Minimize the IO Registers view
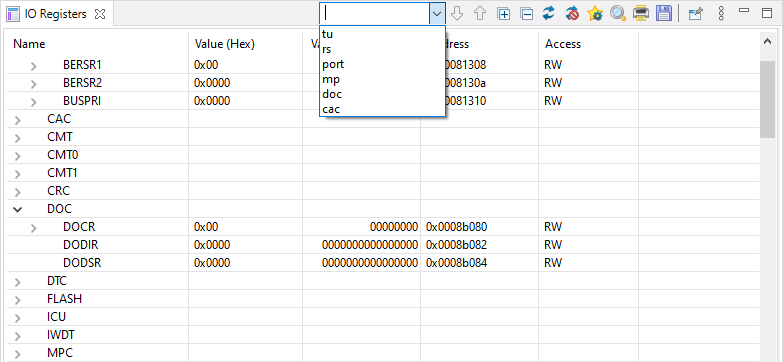 click(744, 10)
